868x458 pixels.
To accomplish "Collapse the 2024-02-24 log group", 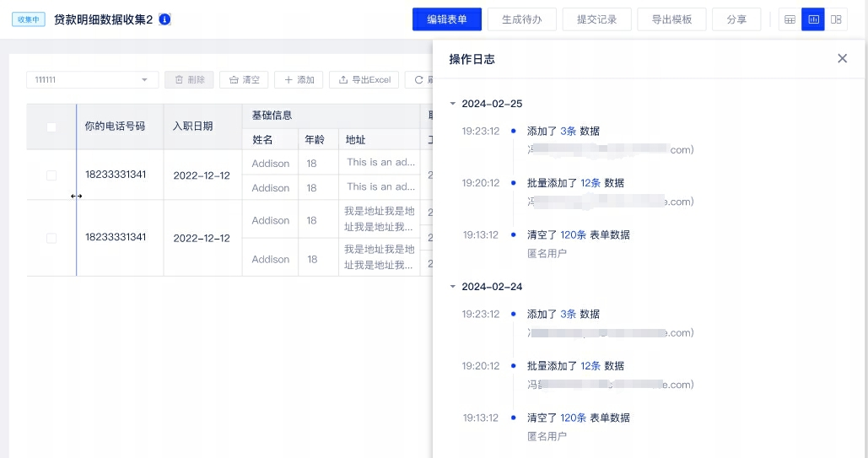I will pyautogui.click(x=453, y=287).
